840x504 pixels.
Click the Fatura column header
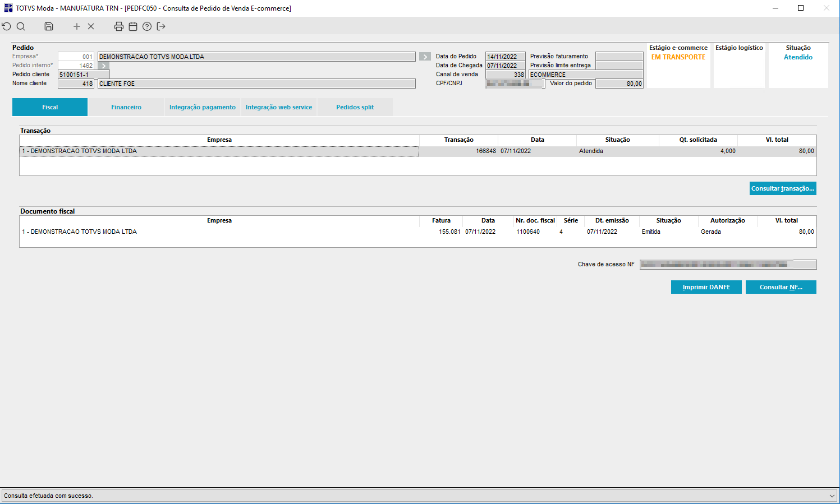(x=441, y=221)
